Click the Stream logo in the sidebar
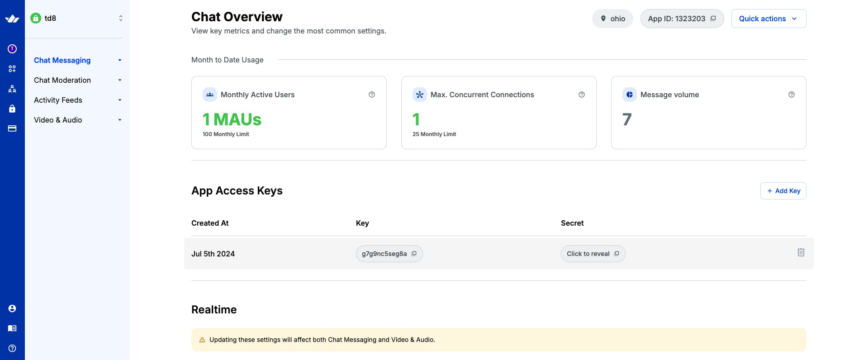The height and width of the screenshot is (360, 868). [12, 19]
